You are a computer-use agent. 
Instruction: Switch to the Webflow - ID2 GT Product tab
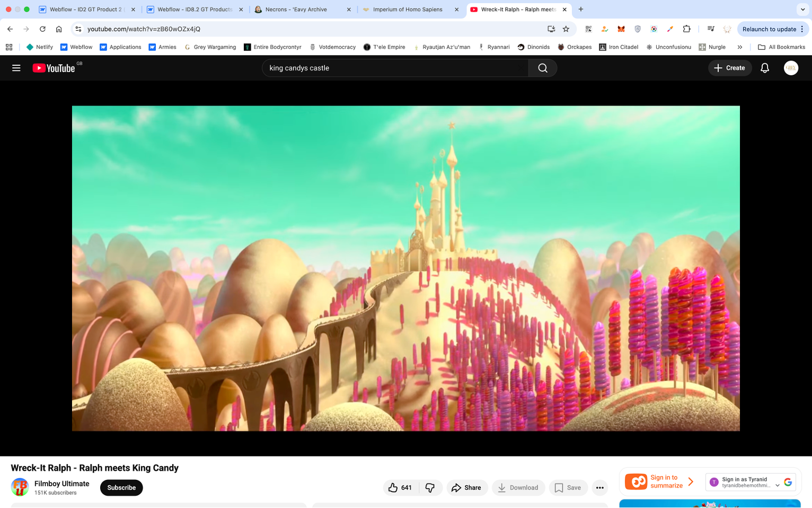(x=85, y=10)
